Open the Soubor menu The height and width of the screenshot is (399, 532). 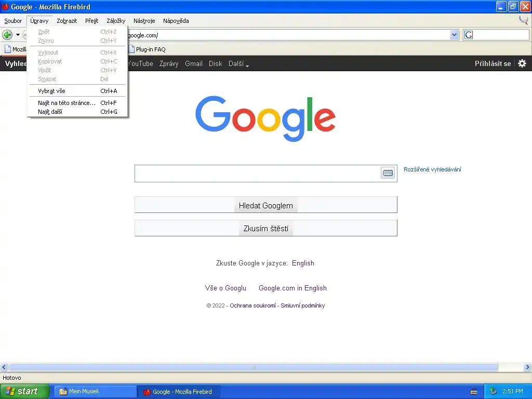tap(13, 21)
